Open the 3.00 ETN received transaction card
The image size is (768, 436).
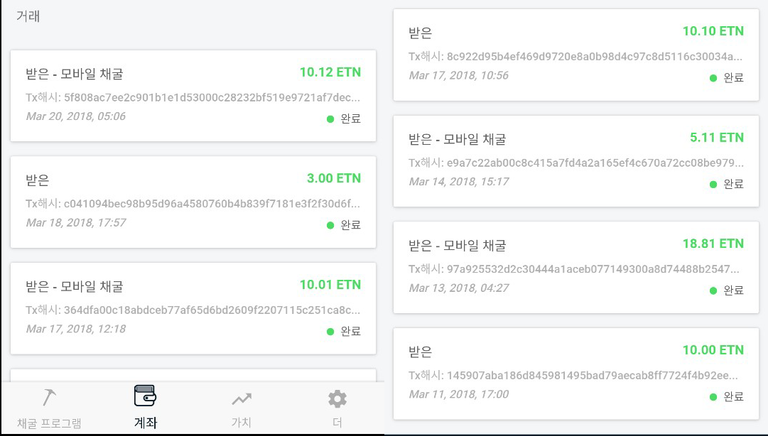[193, 202]
